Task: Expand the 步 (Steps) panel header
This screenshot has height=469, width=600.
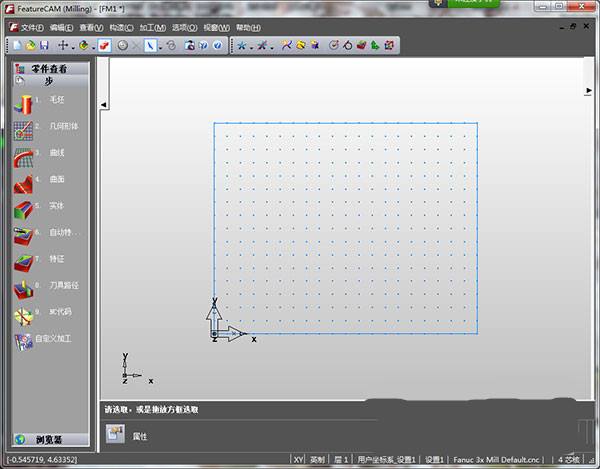Action: [48, 82]
